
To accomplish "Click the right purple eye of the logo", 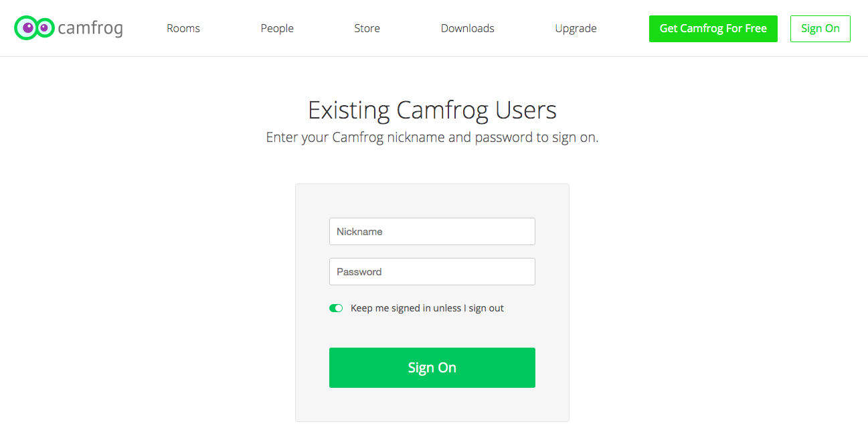I will [x=44, y=27].
